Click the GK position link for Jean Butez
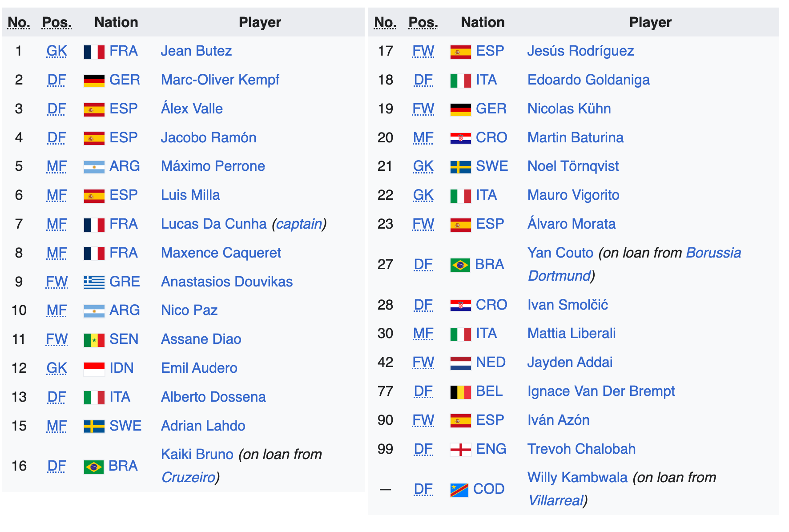The image size is (789, 532). (57, 51)
